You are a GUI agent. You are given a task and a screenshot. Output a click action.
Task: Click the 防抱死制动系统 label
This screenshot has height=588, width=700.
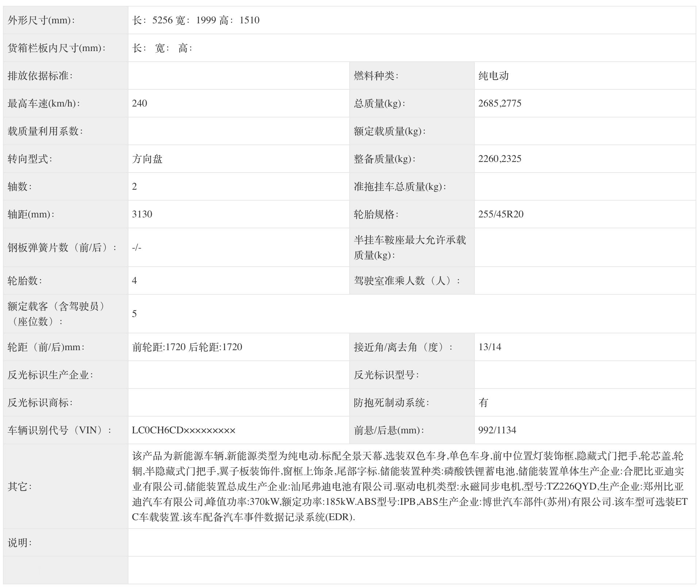coord(391,402)
